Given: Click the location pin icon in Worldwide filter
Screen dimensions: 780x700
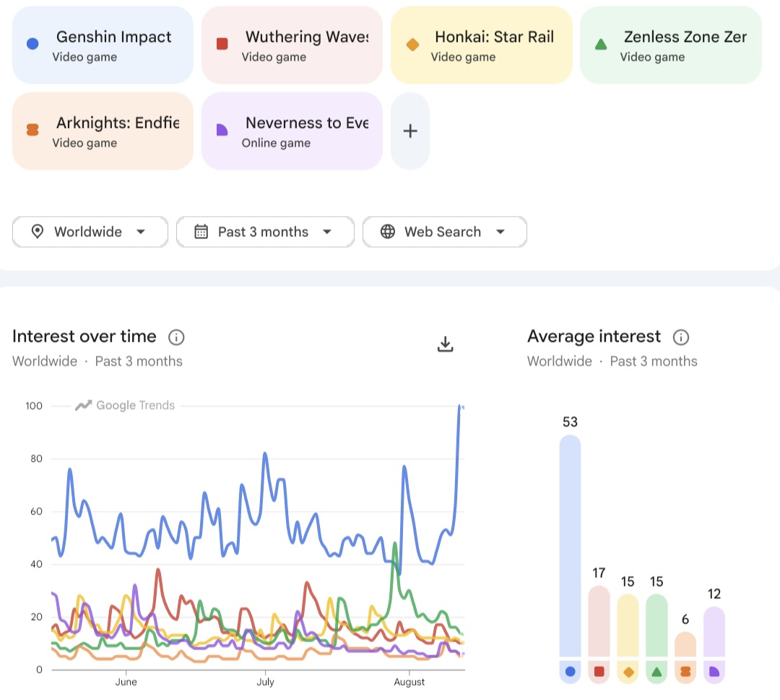Looking at the screenshot, I should [x=38, y=231].
